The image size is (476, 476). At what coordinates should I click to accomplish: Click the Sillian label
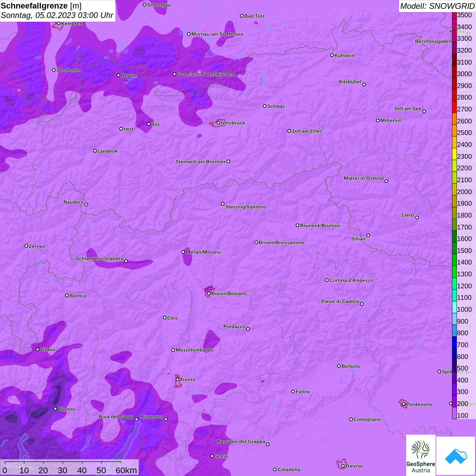pyautogui.click(x=358, y=239)
